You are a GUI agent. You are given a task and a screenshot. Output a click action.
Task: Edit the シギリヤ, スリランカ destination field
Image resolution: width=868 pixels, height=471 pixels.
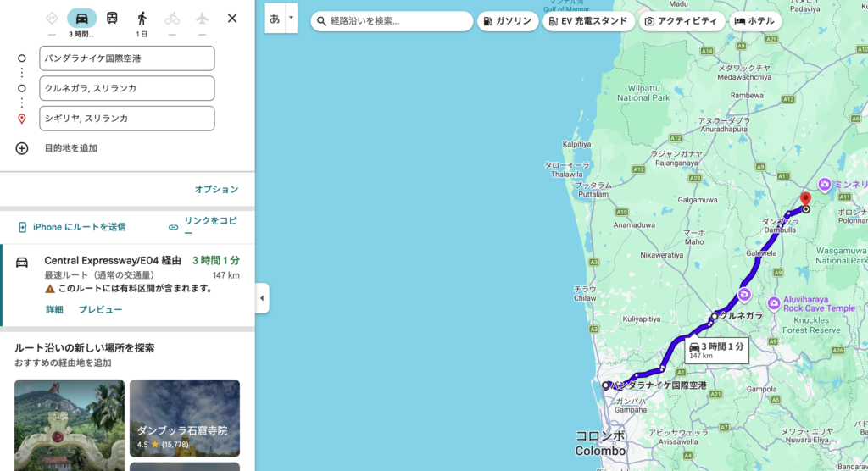[x=127, y=119]
